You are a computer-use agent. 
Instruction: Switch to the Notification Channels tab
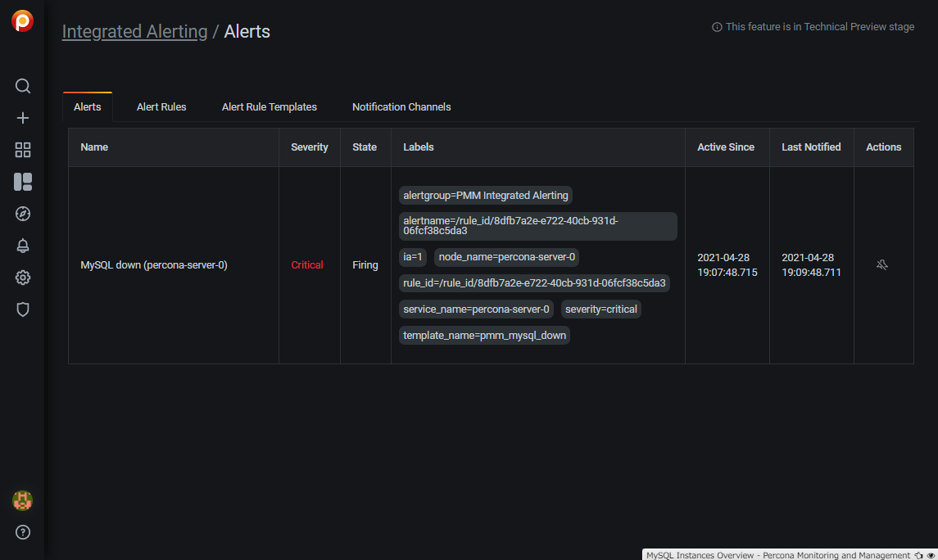(401, 107)
